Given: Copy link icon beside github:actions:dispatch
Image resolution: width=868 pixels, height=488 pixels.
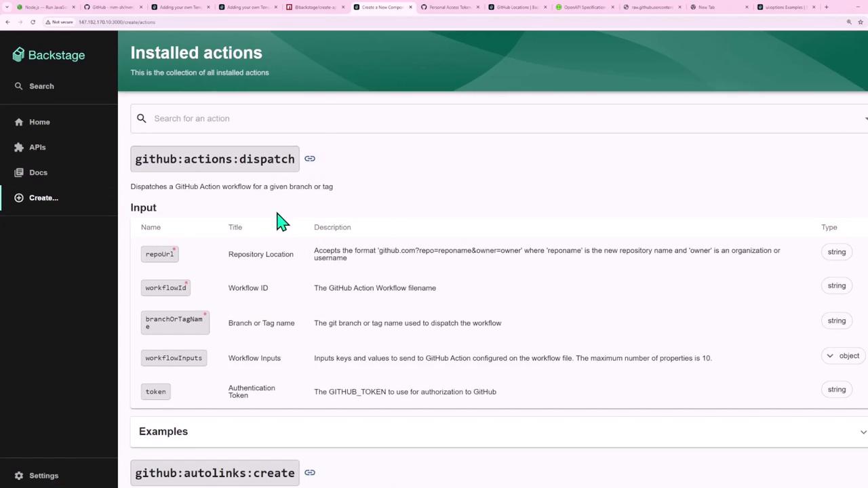Looking at the screenshot, I should tap(310, 159).
